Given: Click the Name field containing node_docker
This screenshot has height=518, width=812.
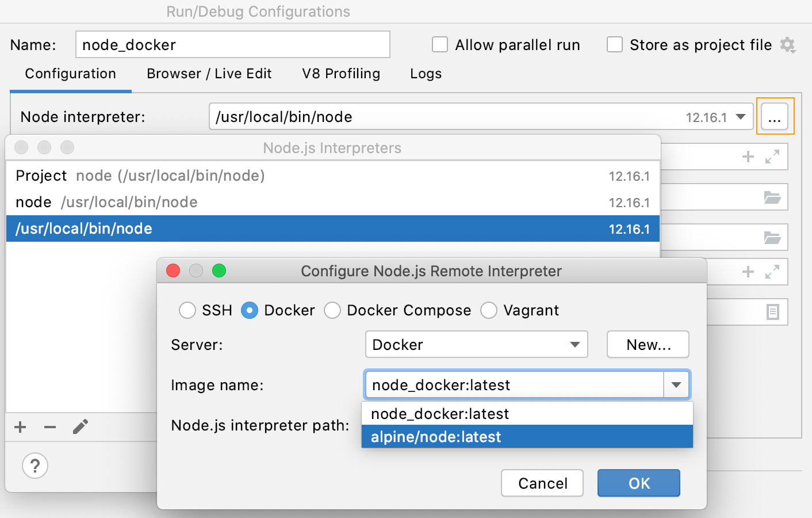Looking at the screenshot, I should tap(233, 44).
